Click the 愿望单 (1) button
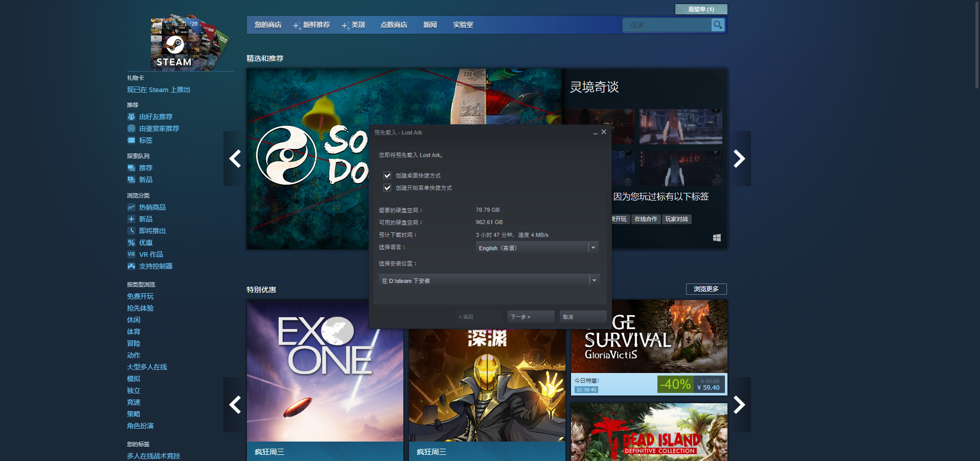The image size is (980, 461). point(701,9)
